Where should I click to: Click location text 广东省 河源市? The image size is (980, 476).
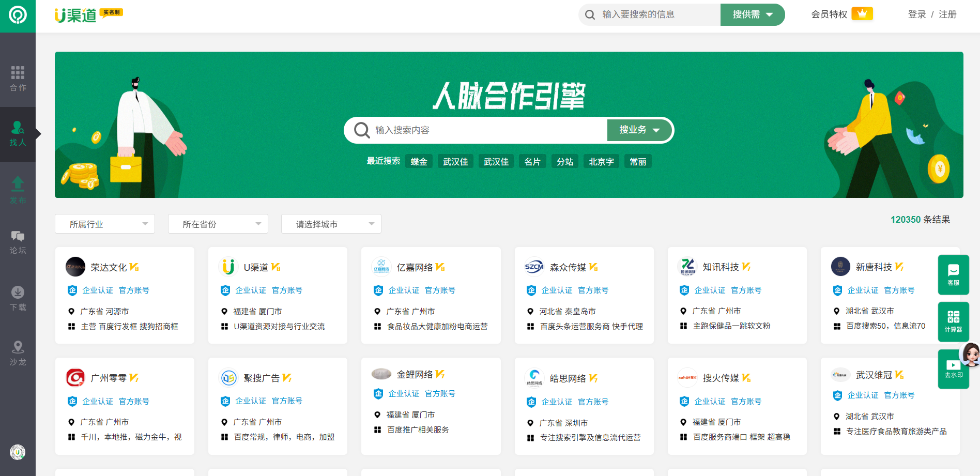tap(104, 311)
